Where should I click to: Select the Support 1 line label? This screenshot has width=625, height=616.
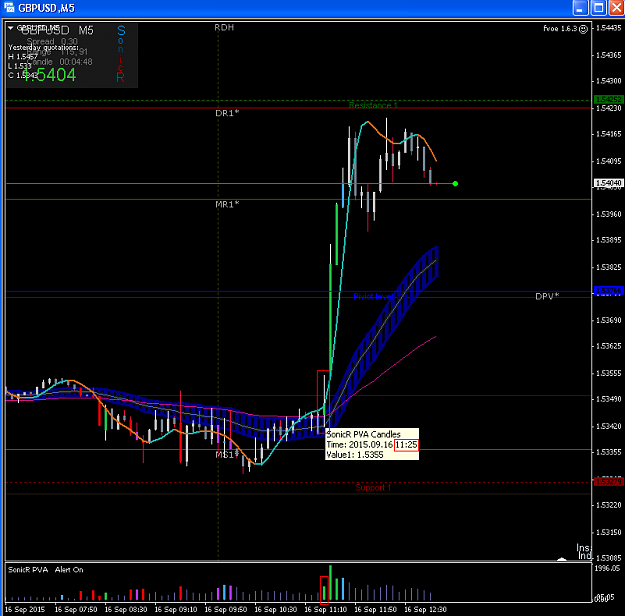tap(373, 487)
